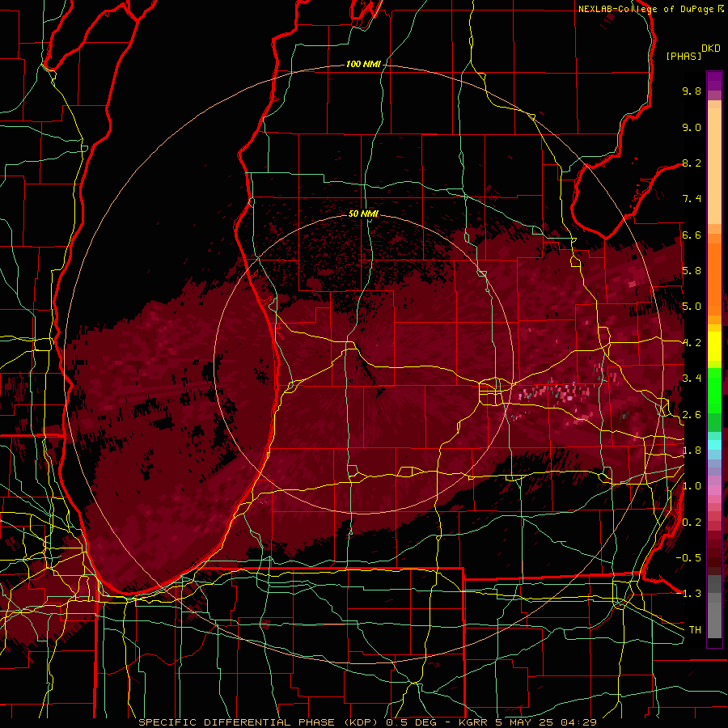This screenshot has height=728, width=728.
Task: Click the -0.5 scale value
Action: point(688,557)
